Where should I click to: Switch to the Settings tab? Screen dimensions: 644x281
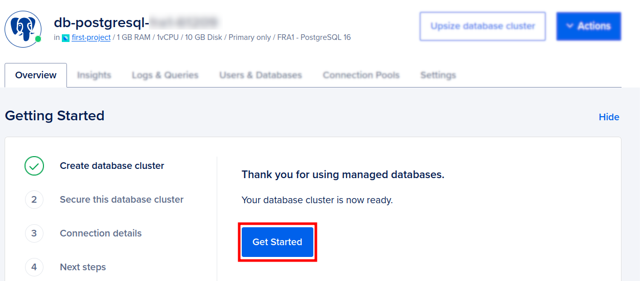click(438, 75)
